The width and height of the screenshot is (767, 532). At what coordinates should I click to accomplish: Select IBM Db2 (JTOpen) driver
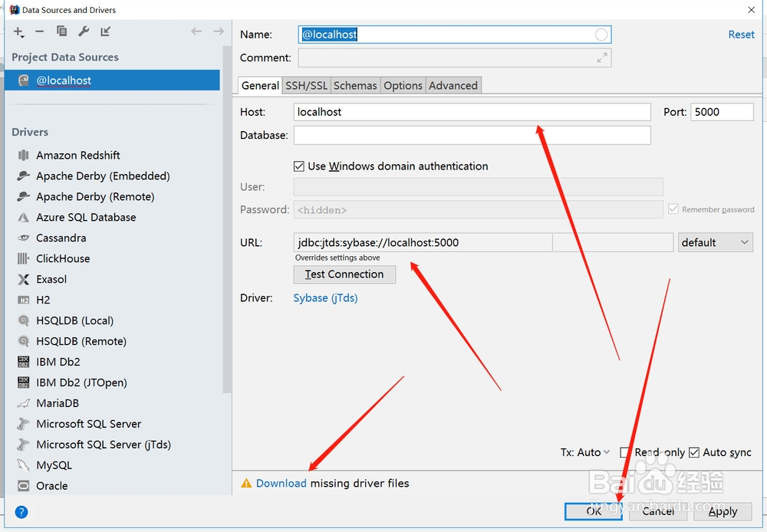point(81,383)
